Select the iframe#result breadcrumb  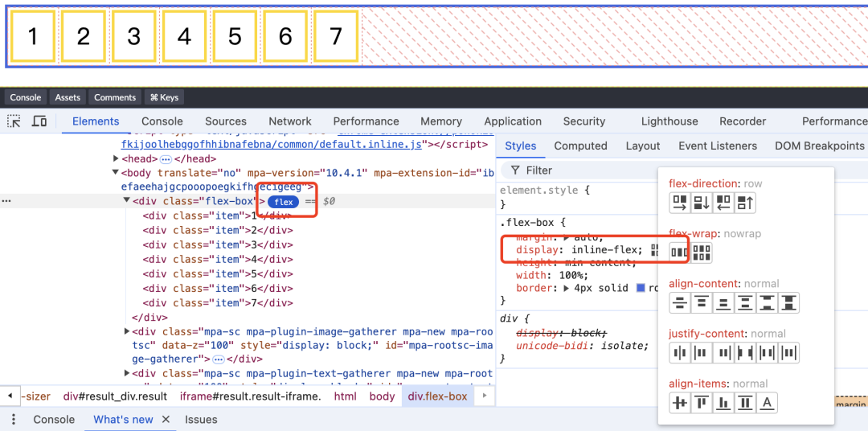(x=250, y=396)
